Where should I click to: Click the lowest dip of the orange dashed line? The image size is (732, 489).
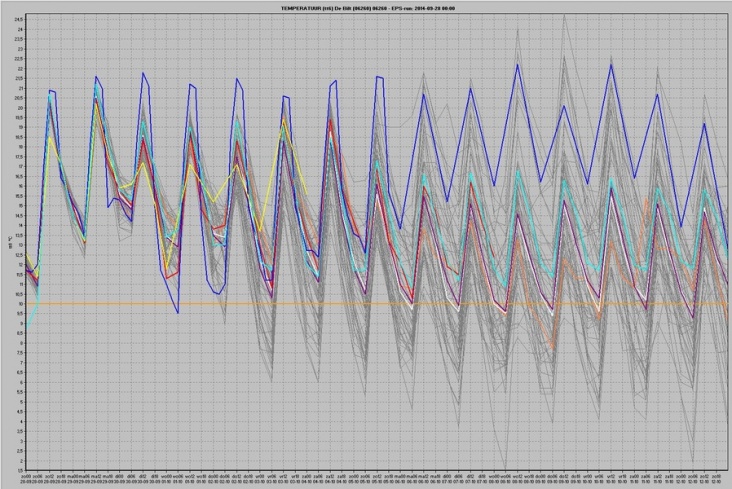[551, 347]
